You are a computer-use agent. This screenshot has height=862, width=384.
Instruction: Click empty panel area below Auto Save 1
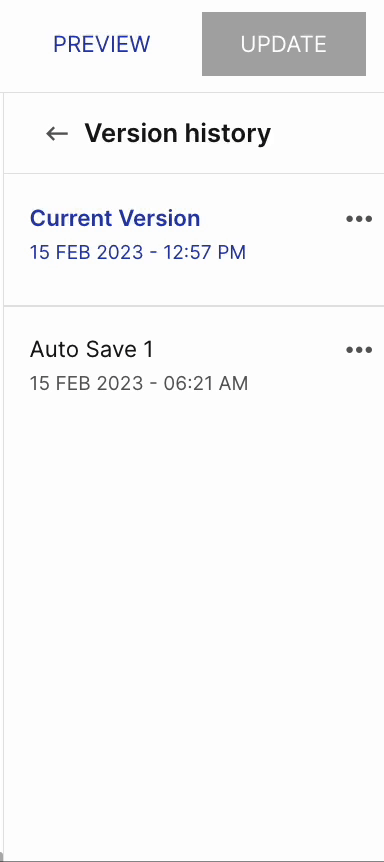(x=194, y=605)
